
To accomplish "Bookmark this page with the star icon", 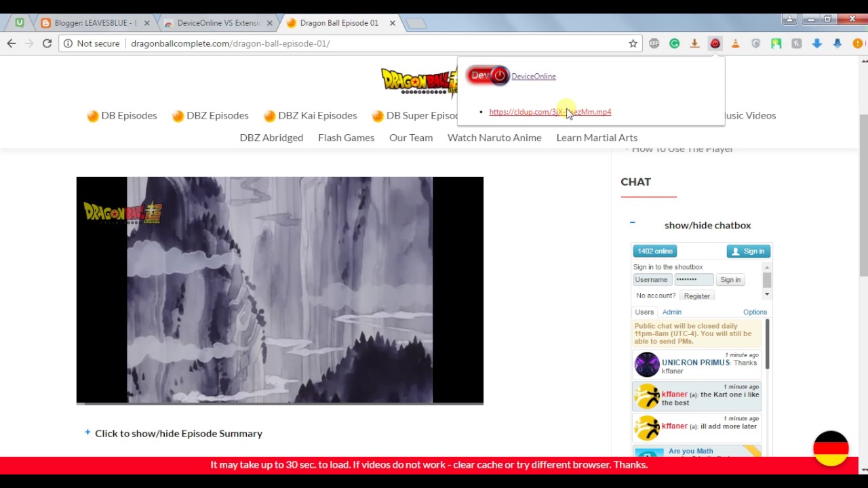I will 633,43.
